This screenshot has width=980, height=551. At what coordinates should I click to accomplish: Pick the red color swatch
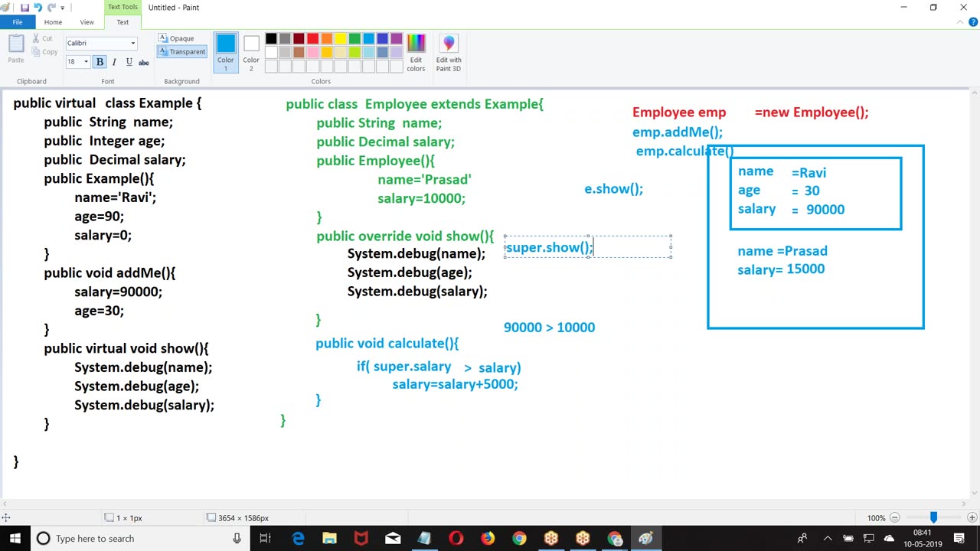click(312, 39)
